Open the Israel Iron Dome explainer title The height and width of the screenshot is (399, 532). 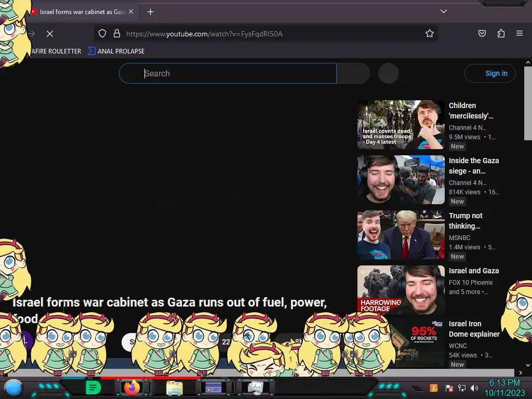tap(474, 329)
